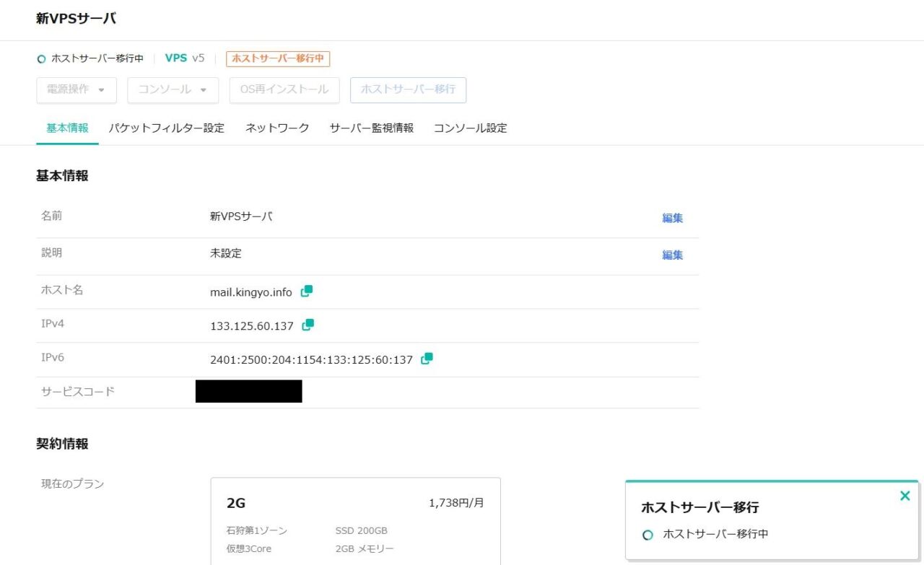Copy the host name mail.kingyo.info
The image size is (924, 565).
(x=306, y=291)
